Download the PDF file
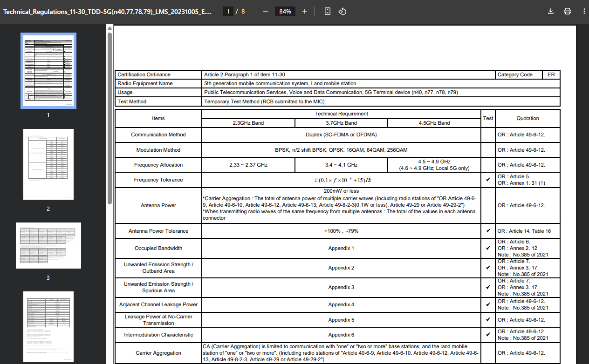589x364 pixels. tap(550, 11)
